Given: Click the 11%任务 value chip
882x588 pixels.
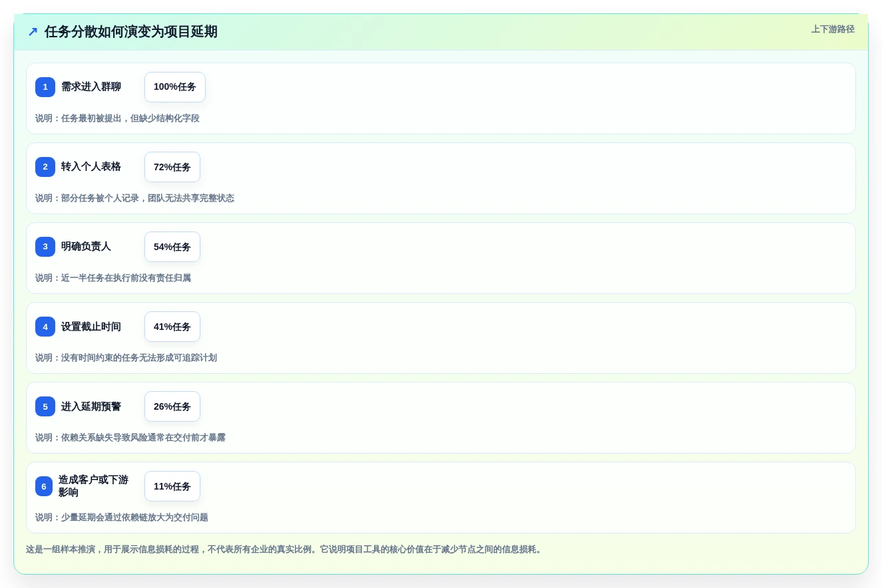Looking at the screenshot, I should pyautogui.click(x=172, y=486).
